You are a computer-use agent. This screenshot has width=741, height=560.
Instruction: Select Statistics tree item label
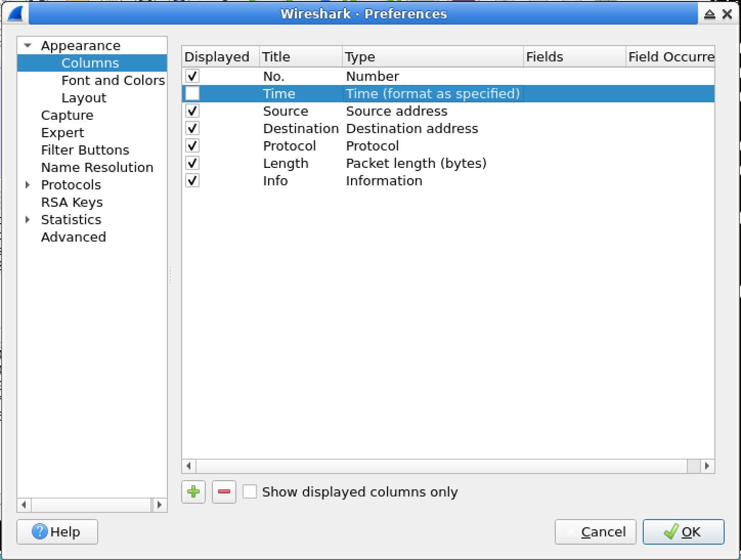pyautogui.click(x=71, y=220)
